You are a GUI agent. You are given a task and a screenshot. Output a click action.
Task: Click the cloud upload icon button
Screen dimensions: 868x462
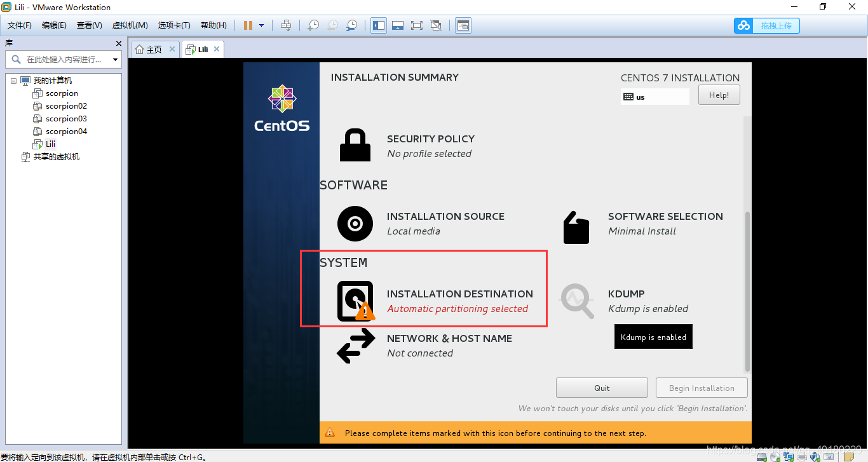coord(767,25)
